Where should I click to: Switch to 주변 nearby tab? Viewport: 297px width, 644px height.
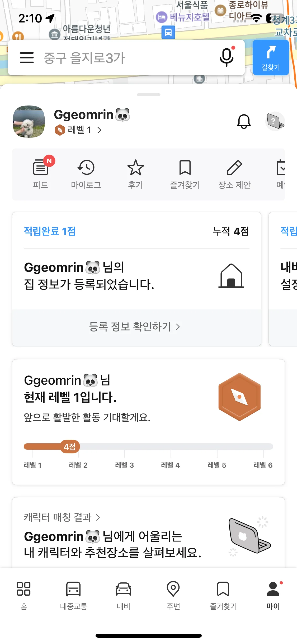[173, 595]
